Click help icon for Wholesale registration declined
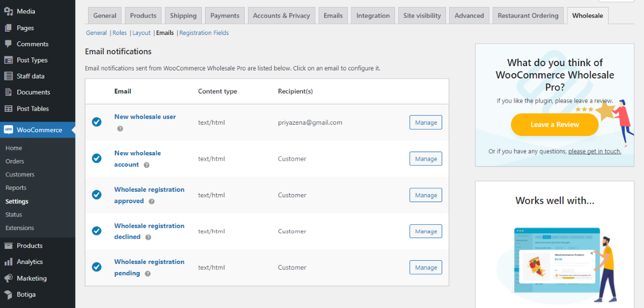The width and height of the screenshot is (644, 308). click(x=148, y=237)
